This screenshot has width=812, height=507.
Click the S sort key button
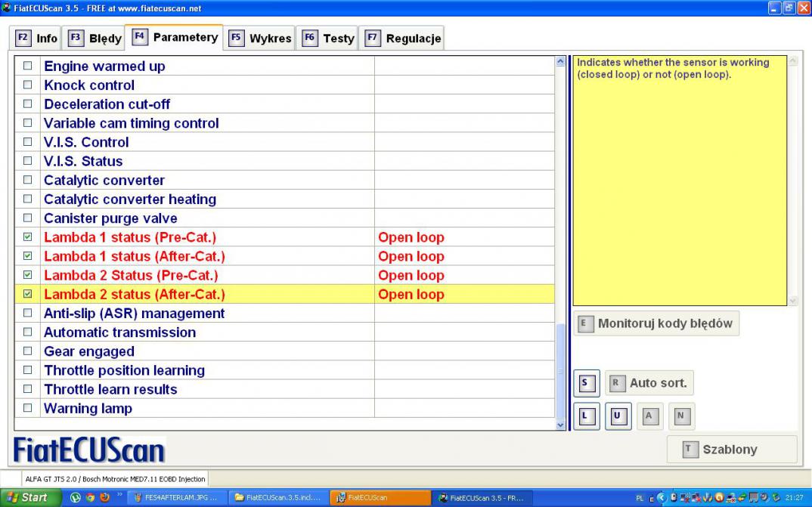587,383
